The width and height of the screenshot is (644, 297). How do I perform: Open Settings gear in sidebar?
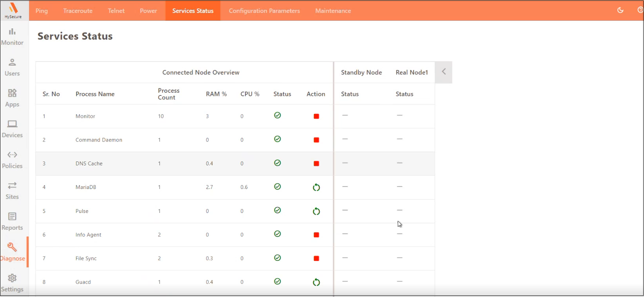click(12, 283)
